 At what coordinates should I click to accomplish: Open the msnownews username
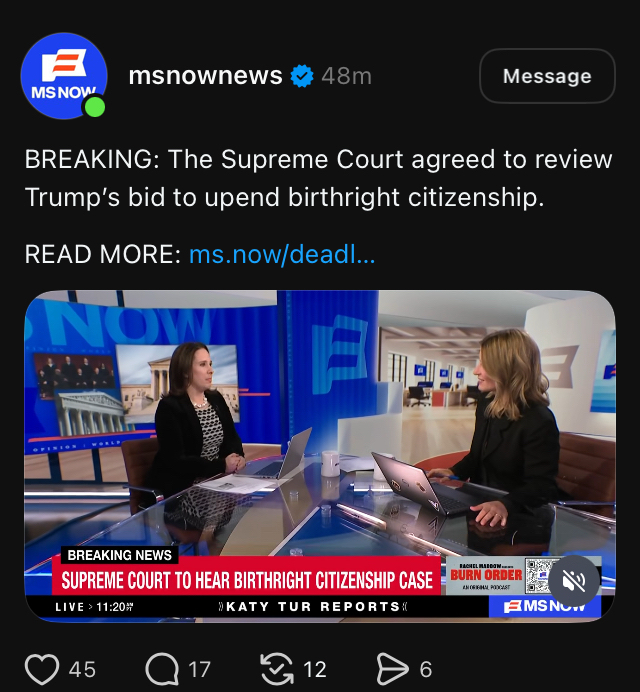tap(205, 76)
